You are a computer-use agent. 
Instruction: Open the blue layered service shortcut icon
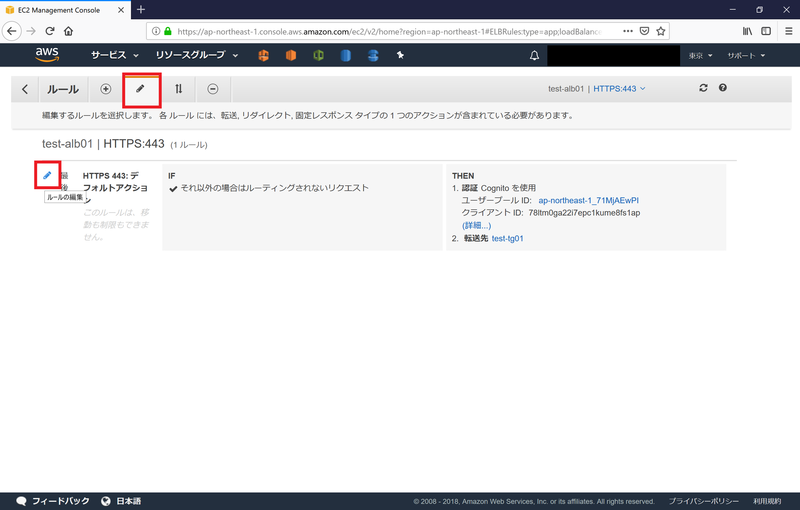point(373,55)
